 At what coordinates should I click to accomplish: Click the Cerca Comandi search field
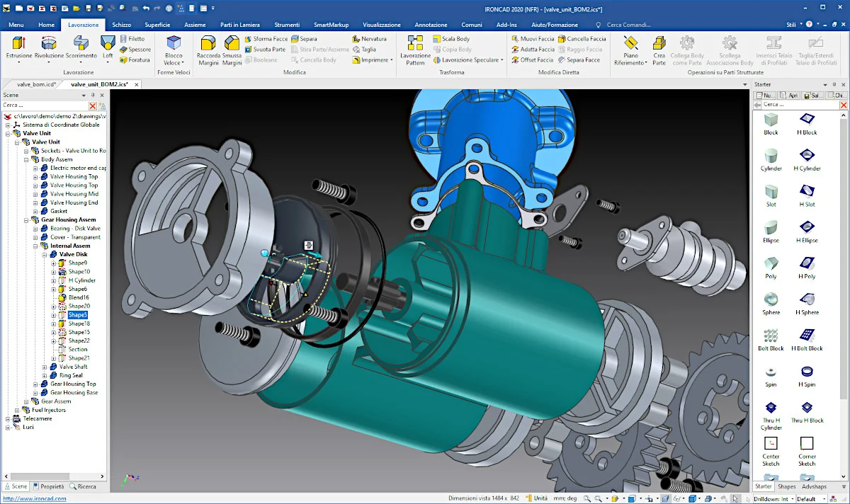637,25
